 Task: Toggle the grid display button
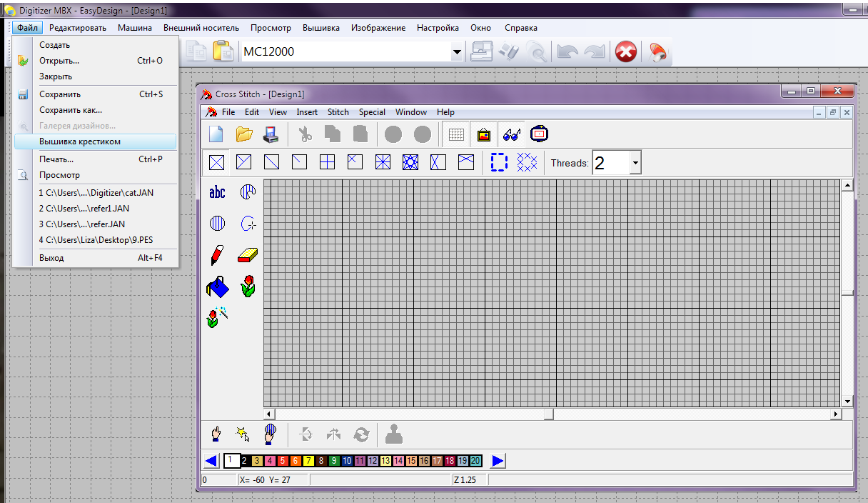(x=456, y=134)
